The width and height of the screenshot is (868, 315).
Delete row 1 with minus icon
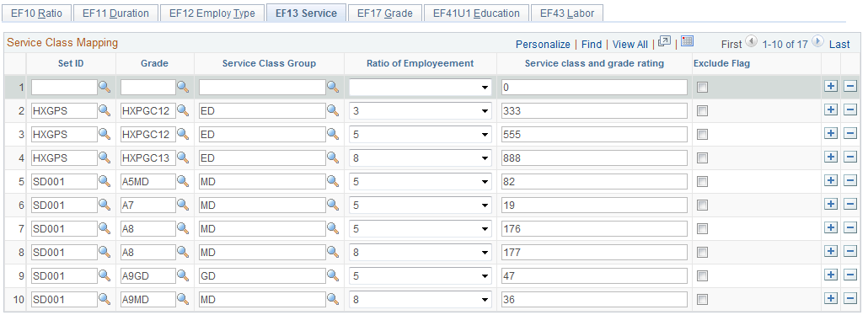tap(849, 87)
